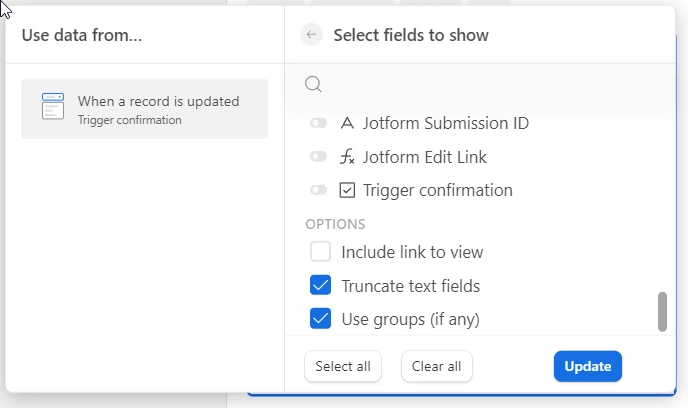This screenshot has height=408, width=688.
Task: Click the Jotform Submission ID field label
Action: click(x=446, y=124)
